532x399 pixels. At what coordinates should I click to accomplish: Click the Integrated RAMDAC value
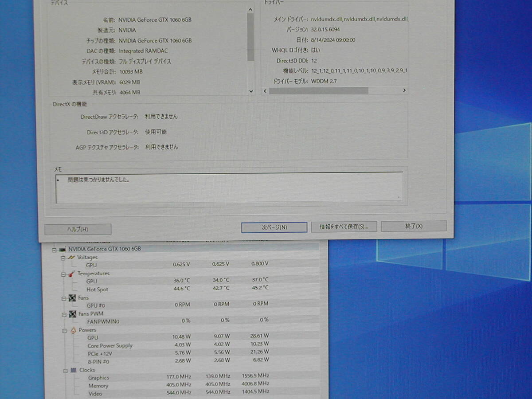point(143,51)
